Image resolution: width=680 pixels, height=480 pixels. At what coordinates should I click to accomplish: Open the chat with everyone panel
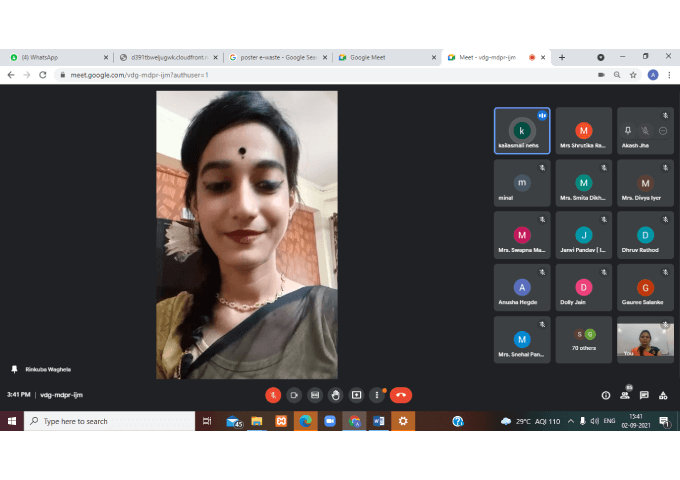(644, 395)
